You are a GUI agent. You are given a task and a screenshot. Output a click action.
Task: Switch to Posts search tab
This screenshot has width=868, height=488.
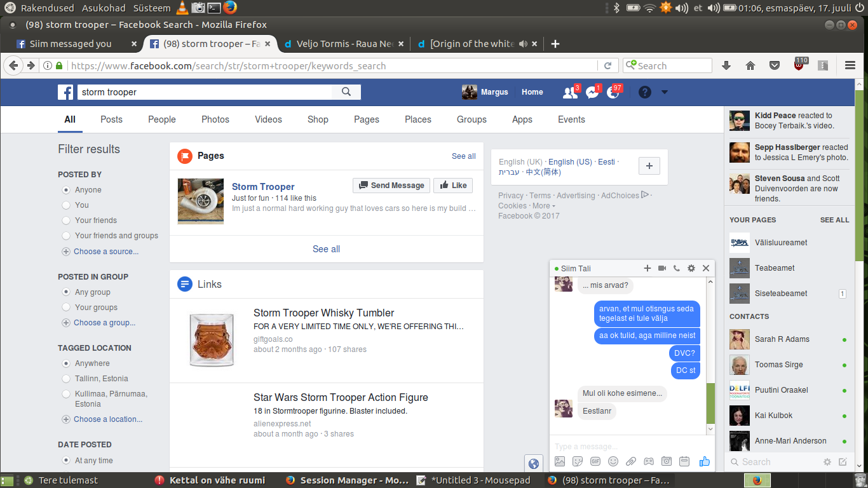point(111,119)
